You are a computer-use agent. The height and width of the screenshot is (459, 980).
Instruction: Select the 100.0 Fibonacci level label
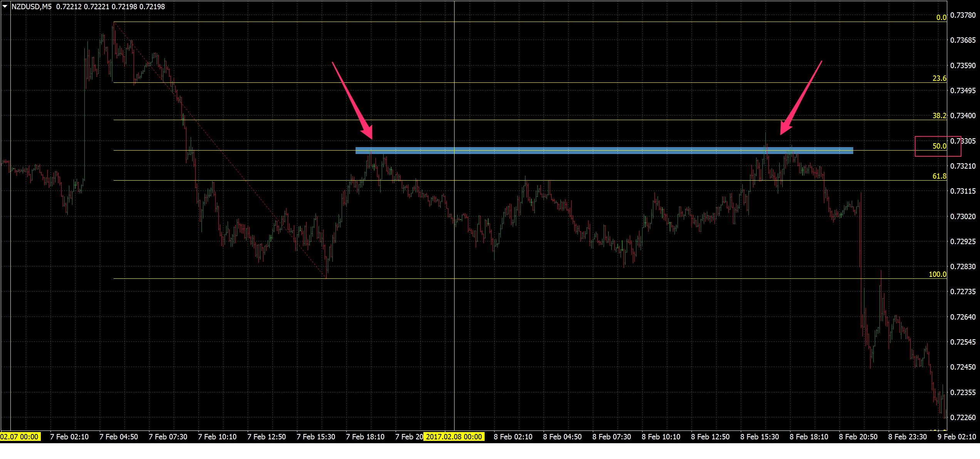(938, 274)
